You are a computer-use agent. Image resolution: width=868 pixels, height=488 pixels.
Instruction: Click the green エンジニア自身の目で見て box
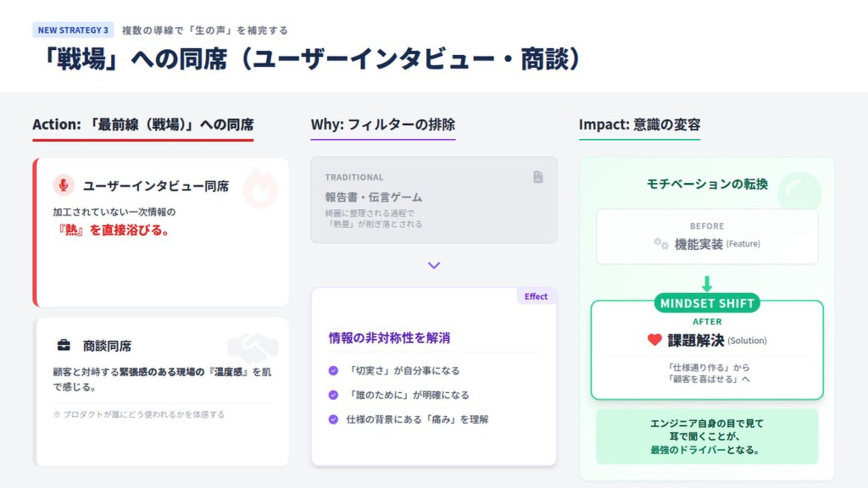pos(707,436)
